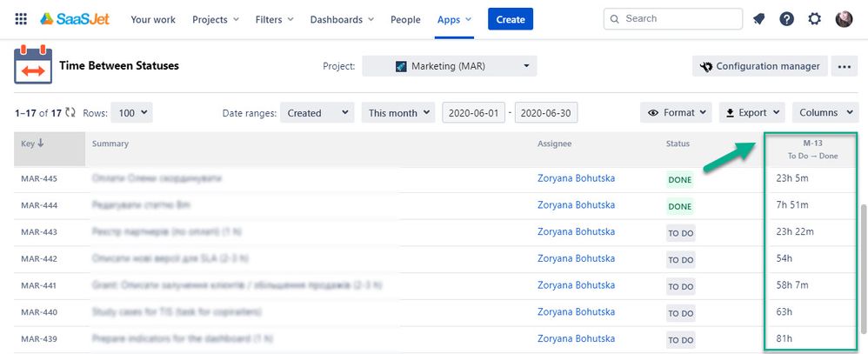Open the Created date range dropdown
This screenshot has height=354, width=868.
pyautogui.click(x=317, y=113)
